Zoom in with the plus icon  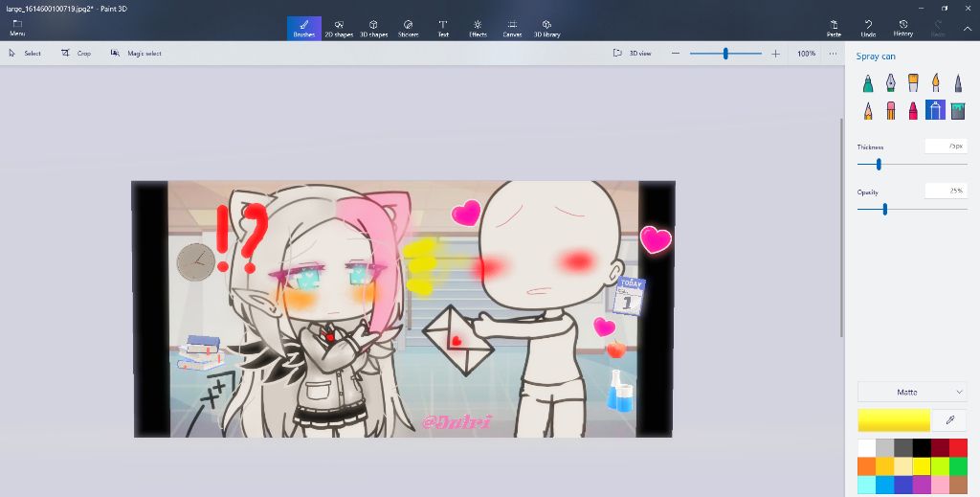(775, 54)
